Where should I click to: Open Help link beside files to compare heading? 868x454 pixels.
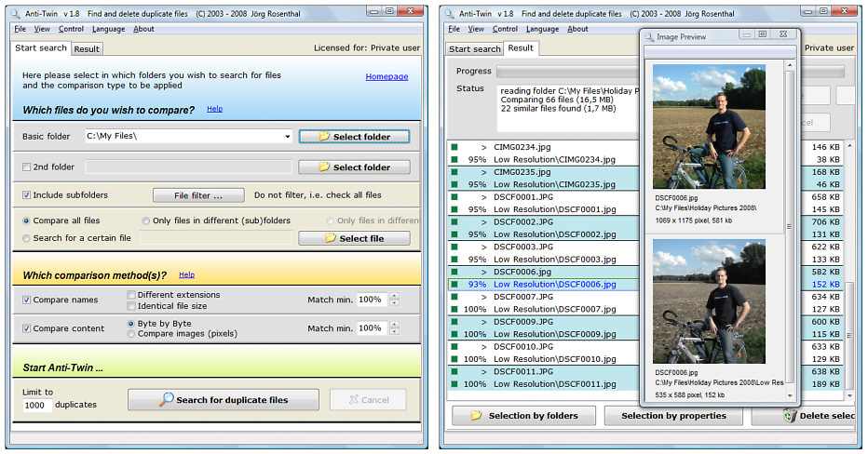click(x=215, y=109)
